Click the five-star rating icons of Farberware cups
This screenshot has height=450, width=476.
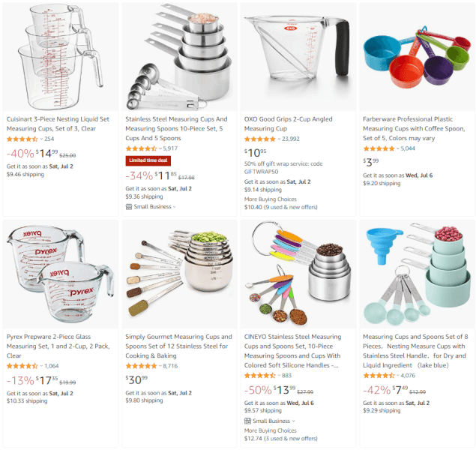[379, 148]
